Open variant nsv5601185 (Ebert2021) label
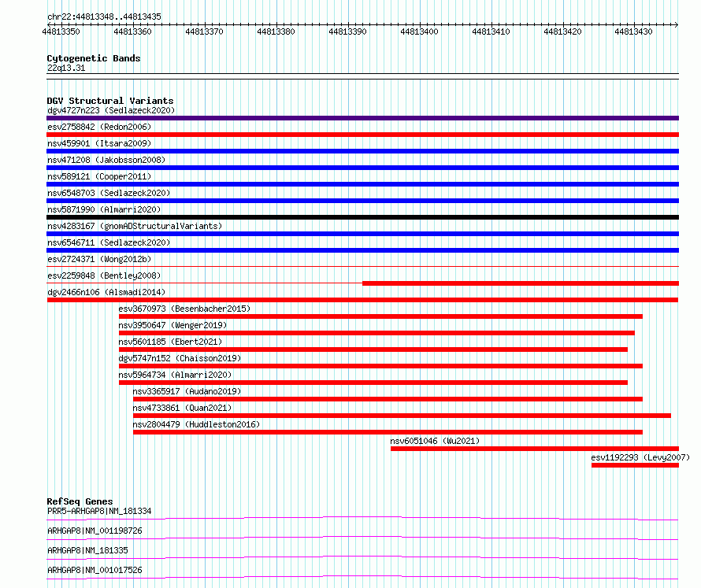The width and height of the screenshot is (701, 588). pos(170,342)
